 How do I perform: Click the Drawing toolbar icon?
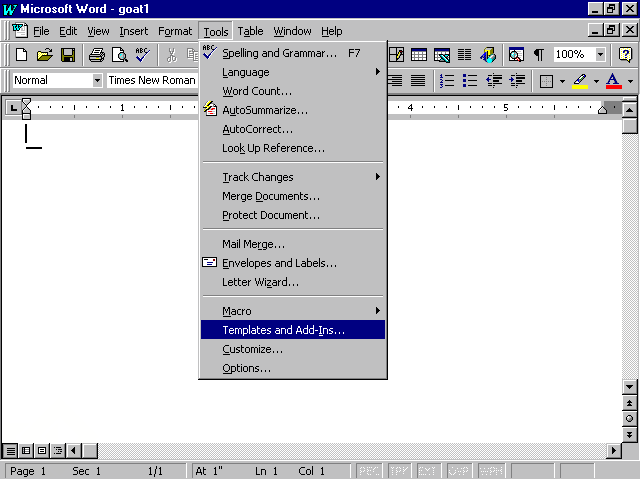point(488,54)
